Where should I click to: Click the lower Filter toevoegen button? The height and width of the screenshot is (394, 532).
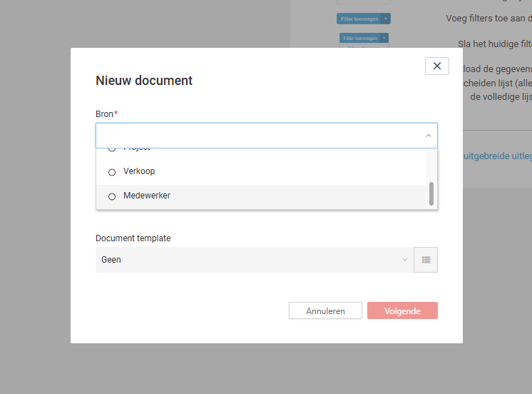pyautogui.click(x=359, y=38)
